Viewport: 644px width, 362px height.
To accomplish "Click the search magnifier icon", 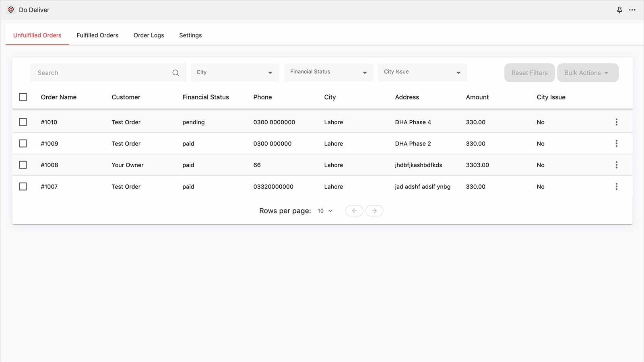I will tap(175, 73).
